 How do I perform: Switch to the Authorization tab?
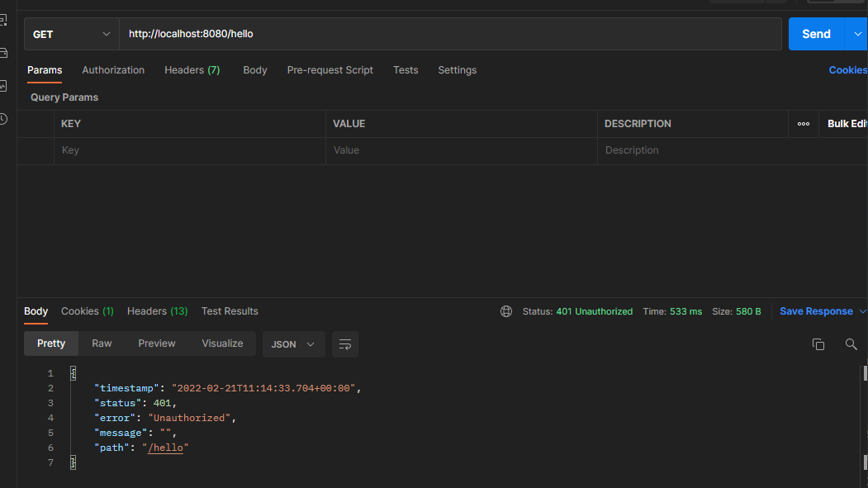coord(113,70)
